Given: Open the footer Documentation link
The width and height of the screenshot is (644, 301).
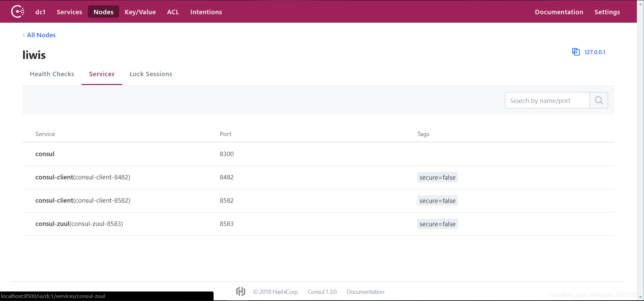Looking at the screenshot, I should tap(365, 292).
